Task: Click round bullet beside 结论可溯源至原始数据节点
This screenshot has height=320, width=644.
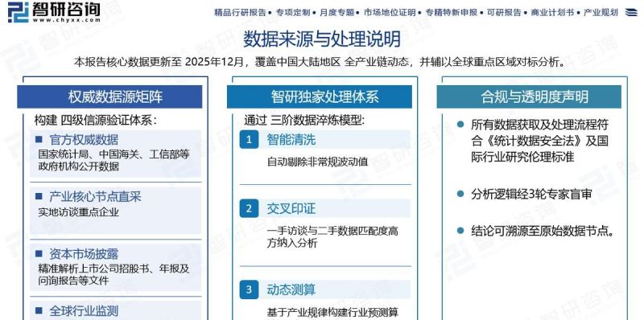Action: [x=460, y=231]
